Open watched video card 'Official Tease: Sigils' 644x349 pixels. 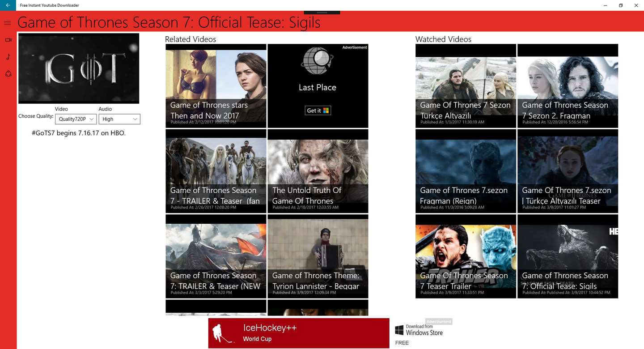click(568, 256)
